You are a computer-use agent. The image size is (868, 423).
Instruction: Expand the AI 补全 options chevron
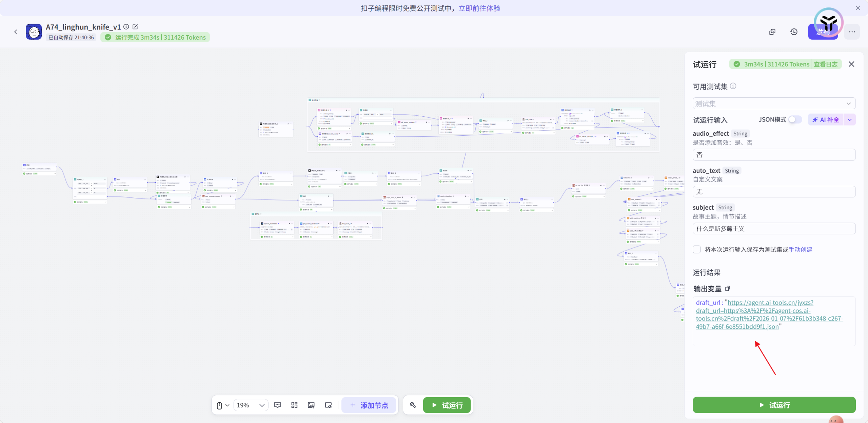[x=849, y=119]
